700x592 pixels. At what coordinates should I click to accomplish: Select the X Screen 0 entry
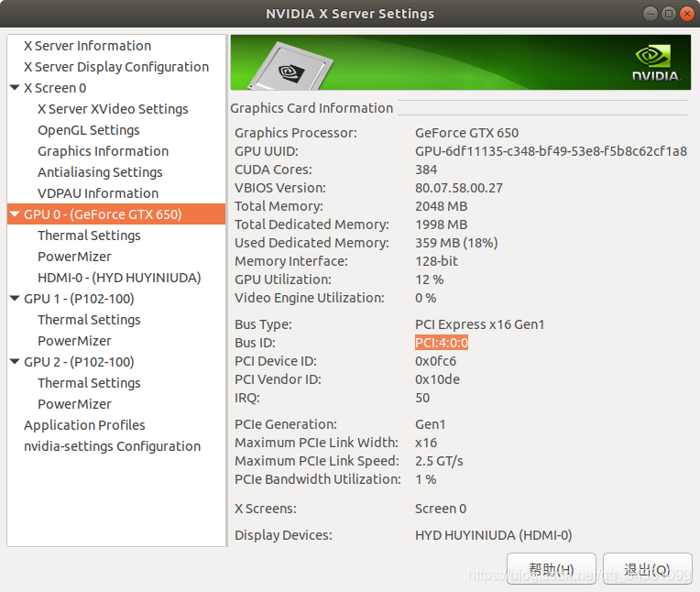click(x=55, y=88)
